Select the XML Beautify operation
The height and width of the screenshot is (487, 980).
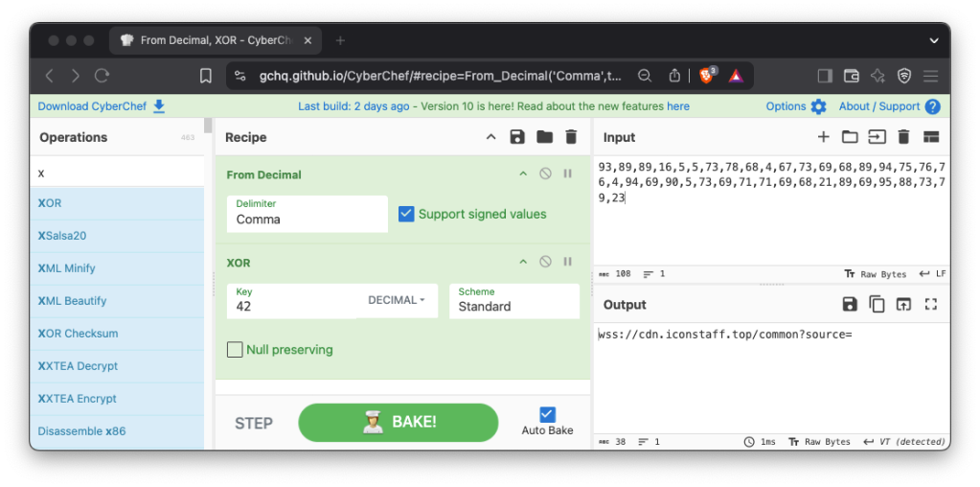click(116, 301)
